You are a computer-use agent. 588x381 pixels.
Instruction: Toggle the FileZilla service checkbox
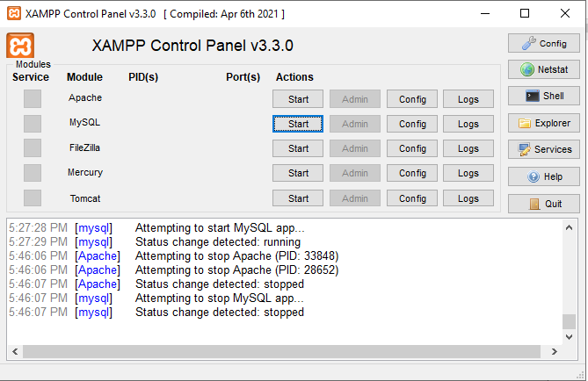(x=33, y=148)
